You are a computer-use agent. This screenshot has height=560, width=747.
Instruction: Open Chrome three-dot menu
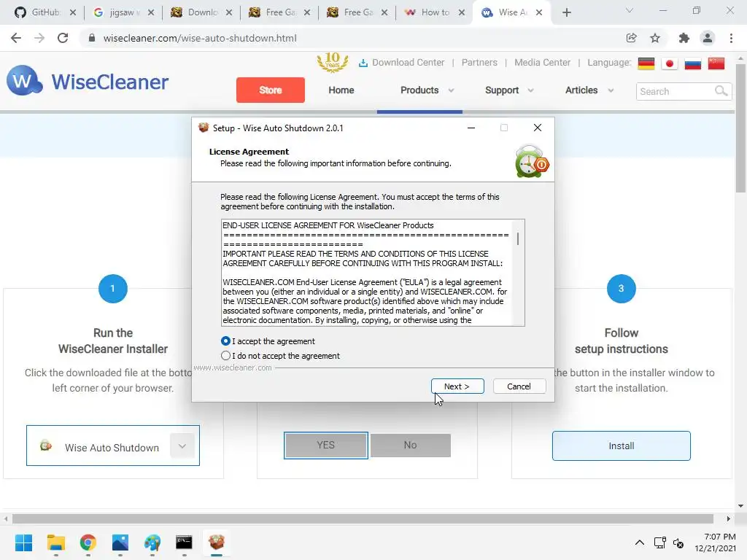[731, 38]
